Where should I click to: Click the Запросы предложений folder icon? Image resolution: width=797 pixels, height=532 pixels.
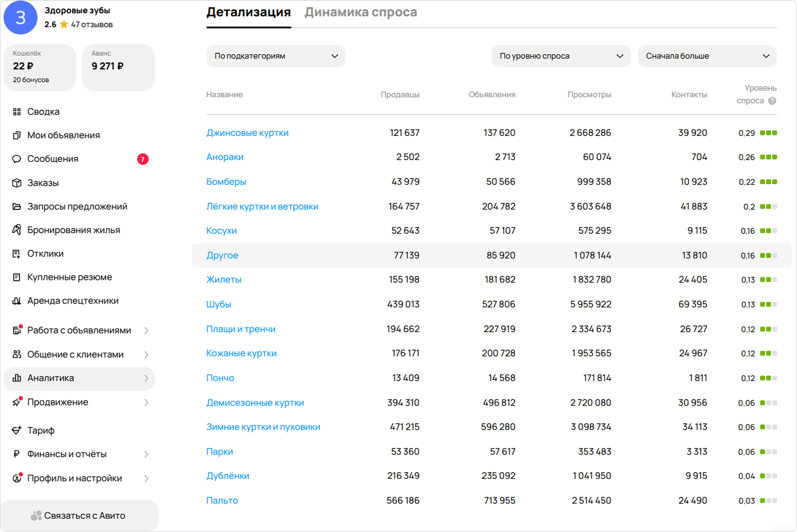(x=17, y=207)
